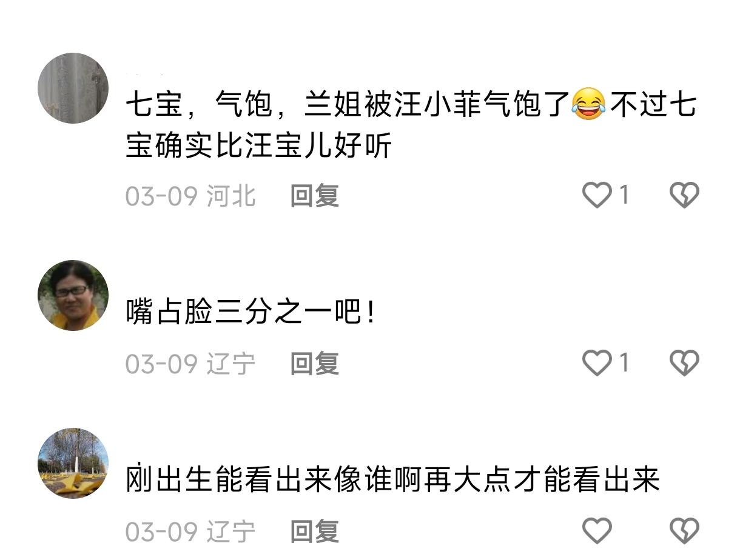Tap 03-09 辽宁 under the 刚出生 comment

tap(190, 531)
